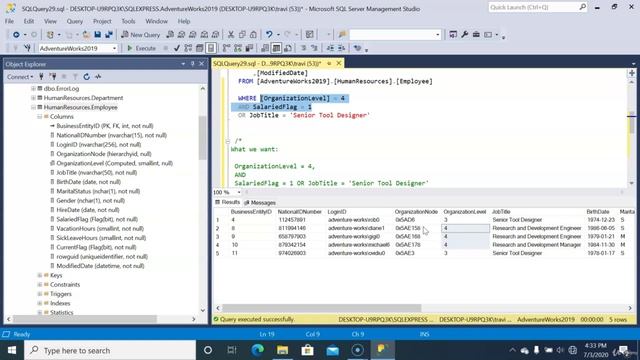Switch to the Results tab

pos(227,202)
